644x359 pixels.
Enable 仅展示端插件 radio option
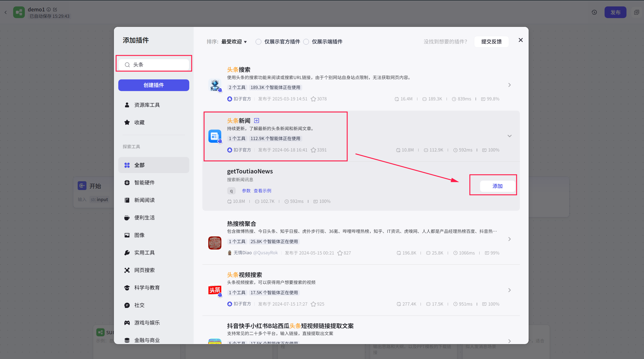(x=306, y=42)
